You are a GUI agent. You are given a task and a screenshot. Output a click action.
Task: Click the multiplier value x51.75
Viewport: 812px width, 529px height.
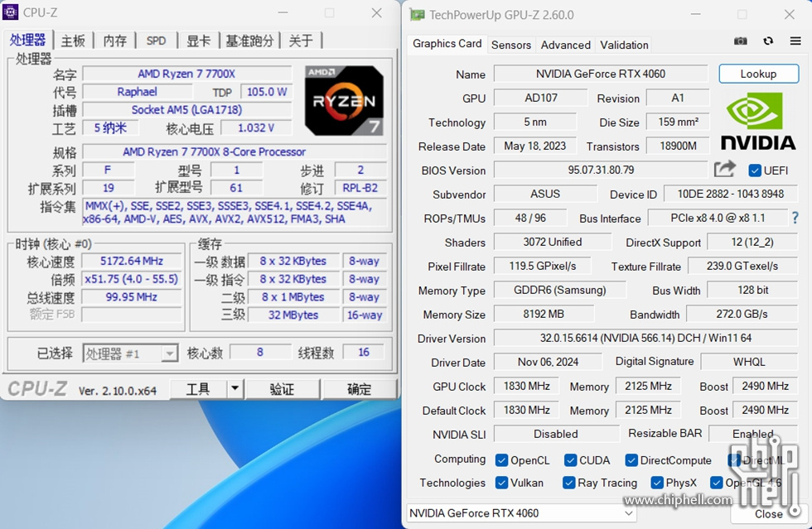[x=132, y=279]
